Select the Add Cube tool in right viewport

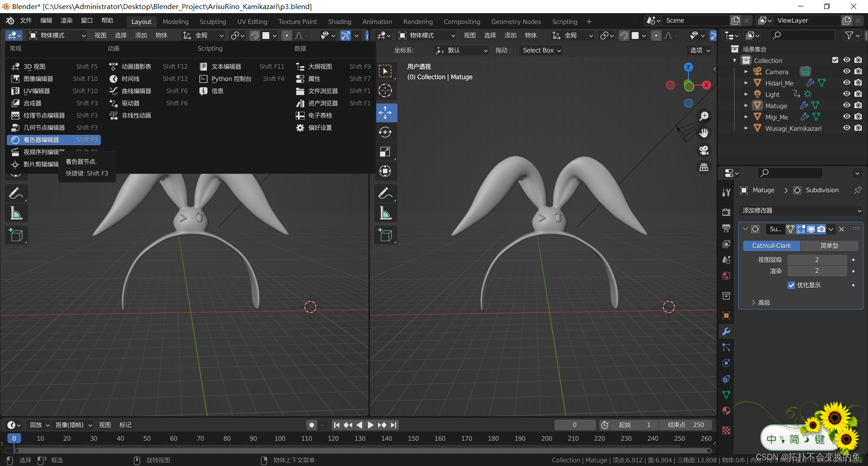click(386, 235)
